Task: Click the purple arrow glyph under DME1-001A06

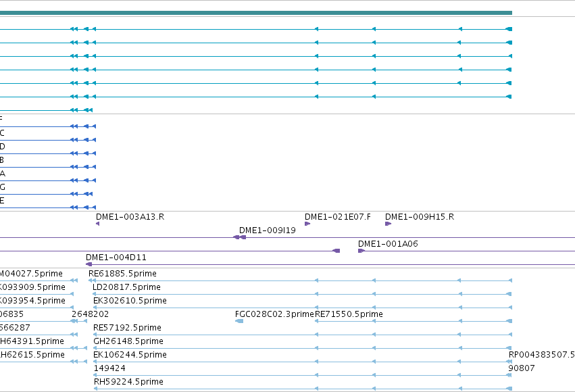Action: point(361,251)
